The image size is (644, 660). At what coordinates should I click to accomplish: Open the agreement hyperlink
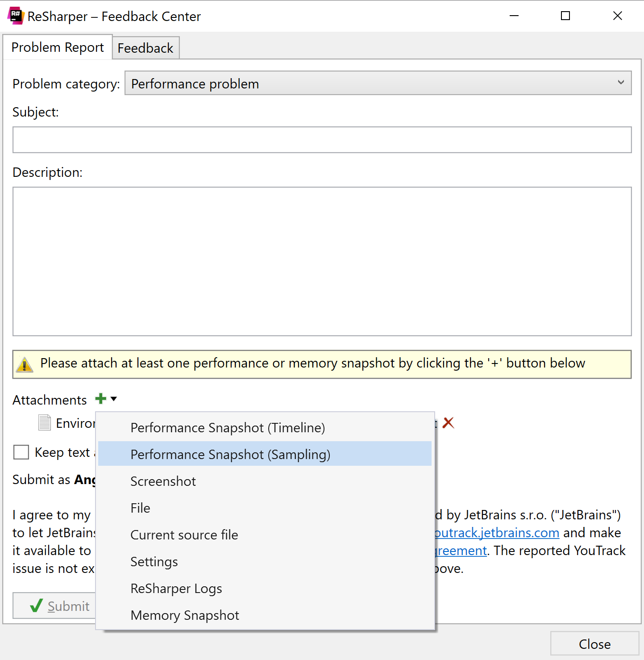(x=461, y=551)
